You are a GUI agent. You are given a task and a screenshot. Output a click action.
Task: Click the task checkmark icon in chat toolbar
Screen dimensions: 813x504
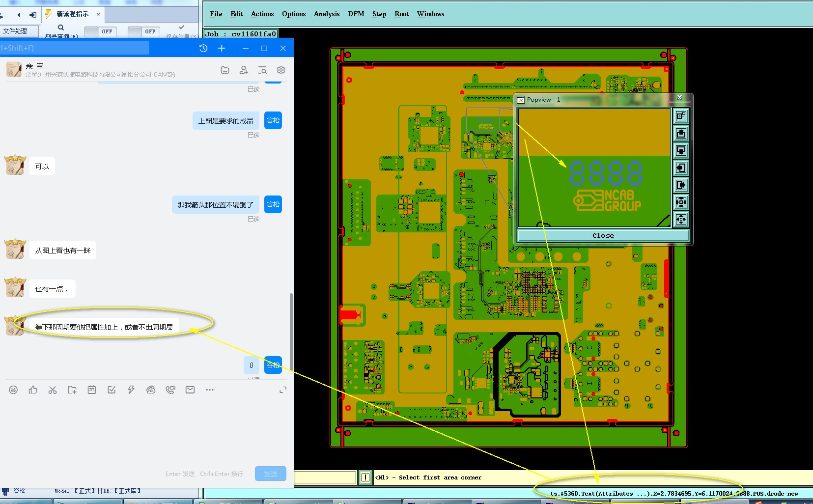112,390
